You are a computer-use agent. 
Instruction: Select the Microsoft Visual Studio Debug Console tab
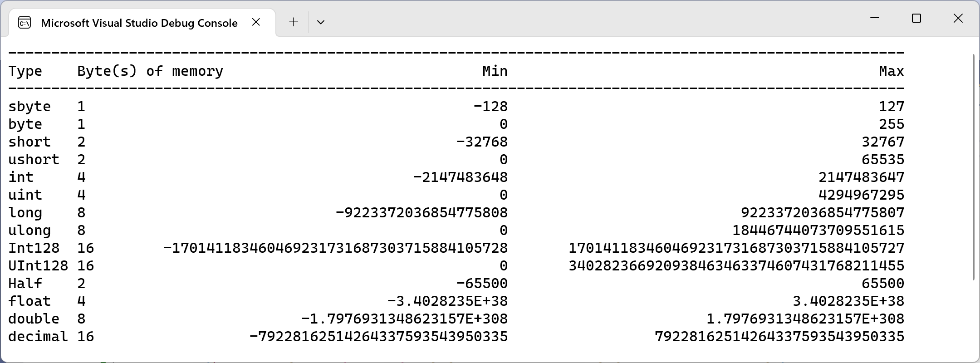point(142,22)
